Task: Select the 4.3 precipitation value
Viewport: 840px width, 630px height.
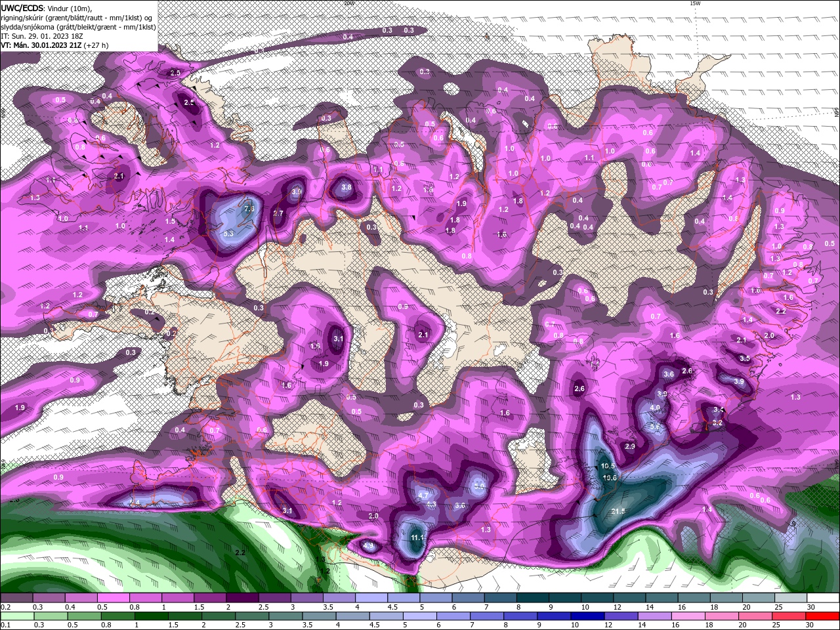Action: point(431,504)
